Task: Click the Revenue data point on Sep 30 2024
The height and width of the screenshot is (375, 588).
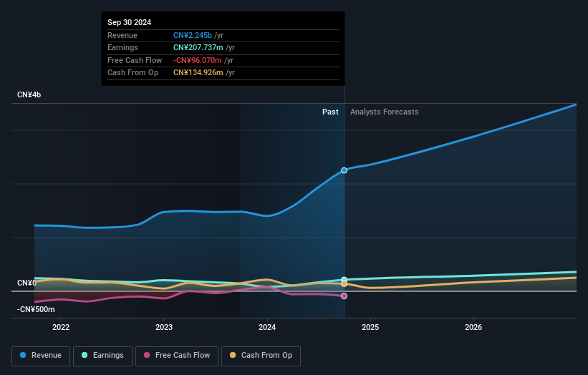Action: click(344, 170)
